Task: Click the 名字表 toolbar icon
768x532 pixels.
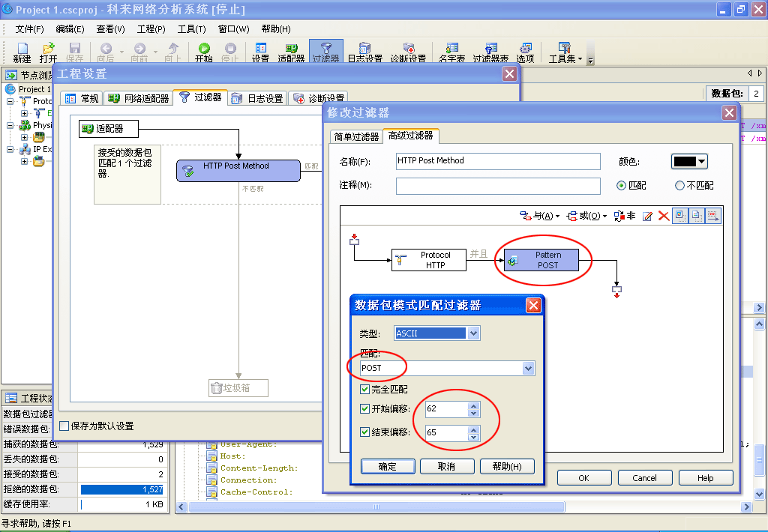Action: 451,52
